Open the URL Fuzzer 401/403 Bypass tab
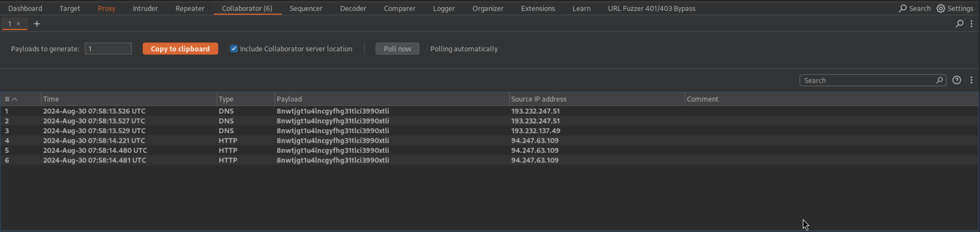Screen dimensions: 980x232 (x=651, y=8)
